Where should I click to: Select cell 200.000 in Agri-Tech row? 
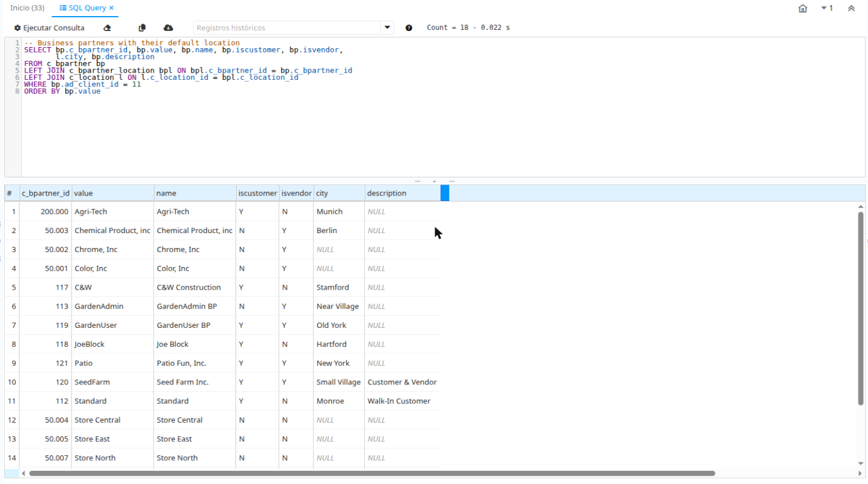46,212
